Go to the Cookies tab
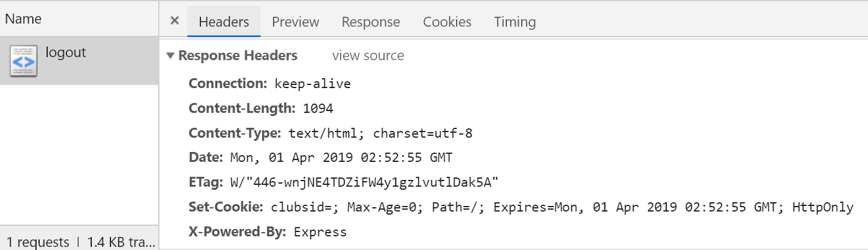The image size is (868, 250). coord(447,22)
